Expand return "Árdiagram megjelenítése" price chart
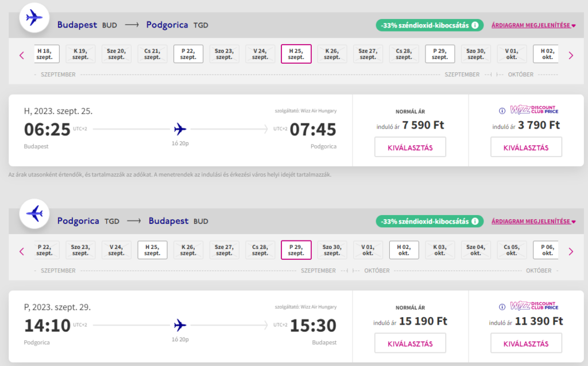This screenshot has width=588, height=366. (533, 221)
